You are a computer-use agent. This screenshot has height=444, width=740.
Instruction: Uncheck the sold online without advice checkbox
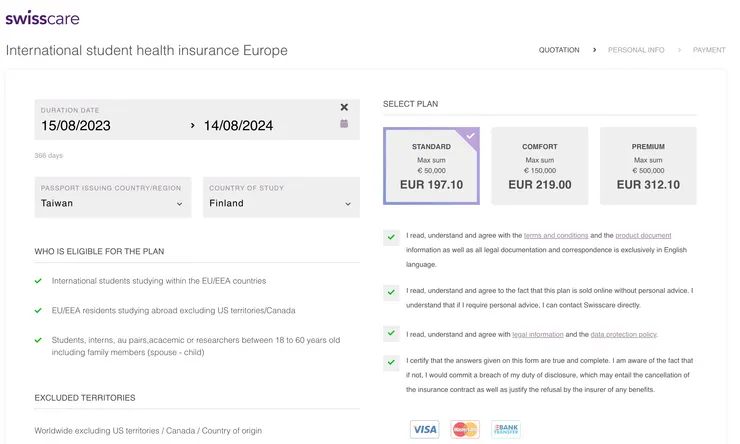click(390, 292)
